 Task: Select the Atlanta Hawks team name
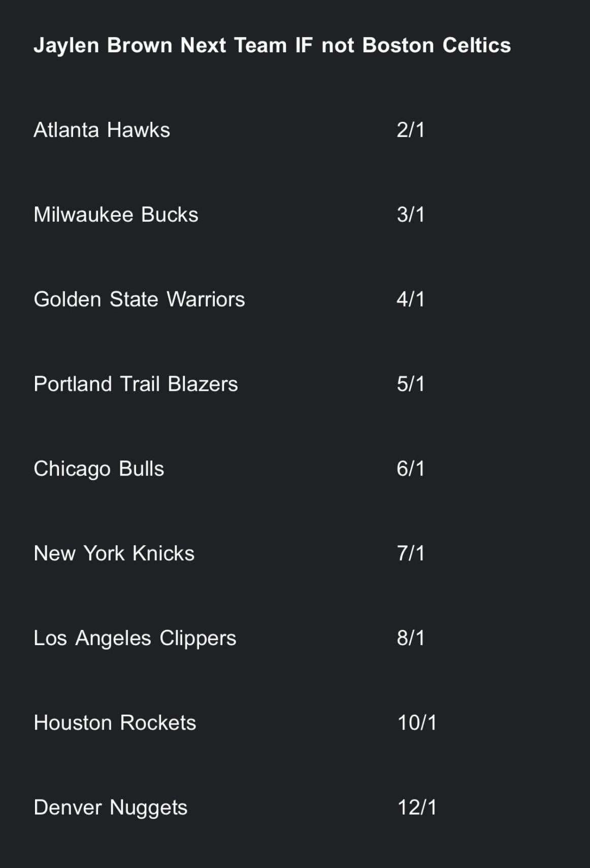coord(102,130)
